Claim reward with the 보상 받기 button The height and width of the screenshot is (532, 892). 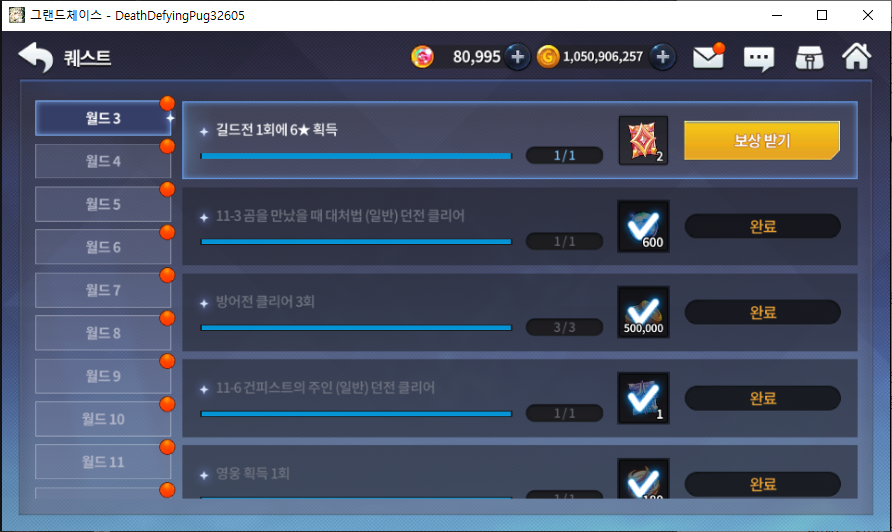pyautogui.click(x=762, y=141)
